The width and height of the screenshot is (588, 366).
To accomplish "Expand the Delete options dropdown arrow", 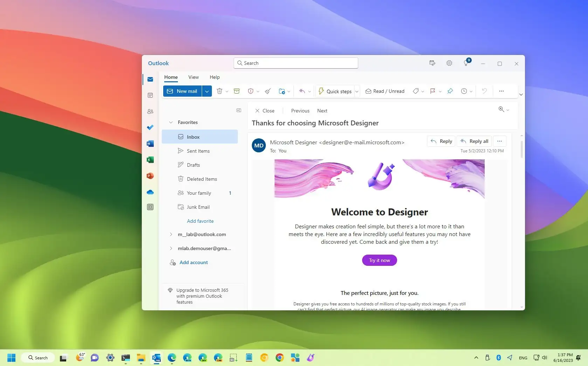I will (x=227, y=91).
